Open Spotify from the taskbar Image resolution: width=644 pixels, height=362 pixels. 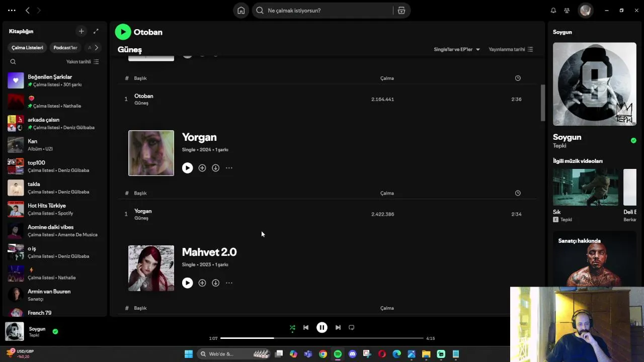click(338, 354)
